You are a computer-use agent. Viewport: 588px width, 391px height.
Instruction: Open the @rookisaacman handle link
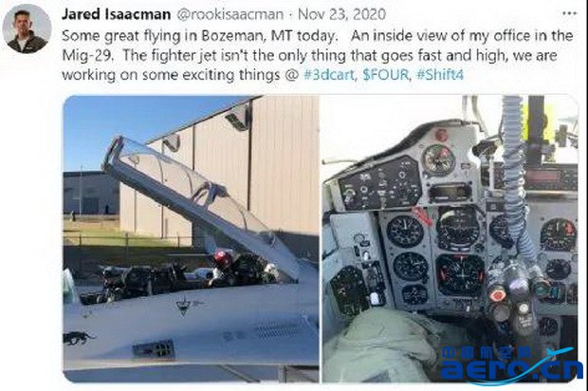[x=230, y=14]
